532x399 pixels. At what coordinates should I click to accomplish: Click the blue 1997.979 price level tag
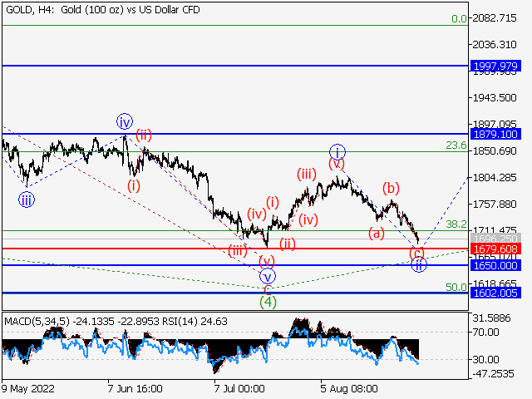(495, 66)
